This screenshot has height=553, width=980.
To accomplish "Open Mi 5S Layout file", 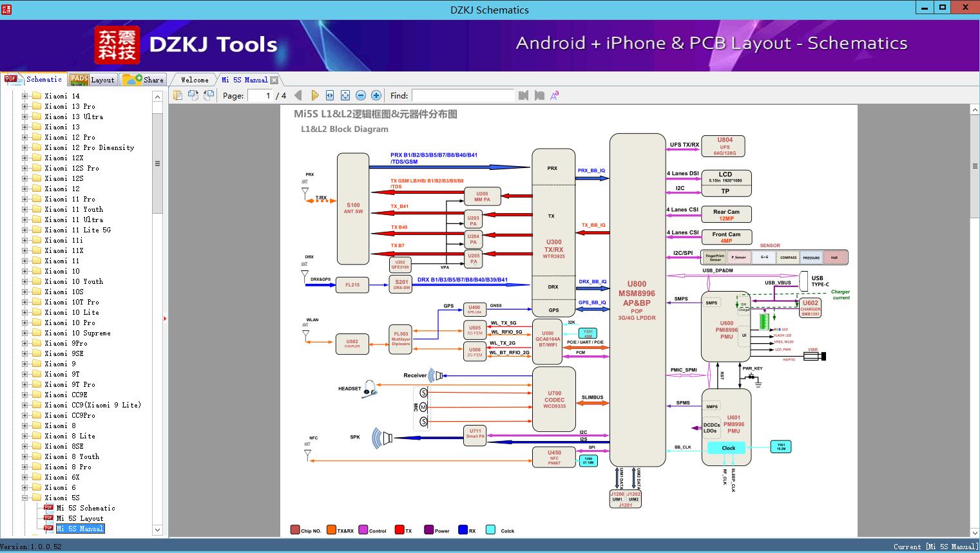I will [x=79, y=518].
